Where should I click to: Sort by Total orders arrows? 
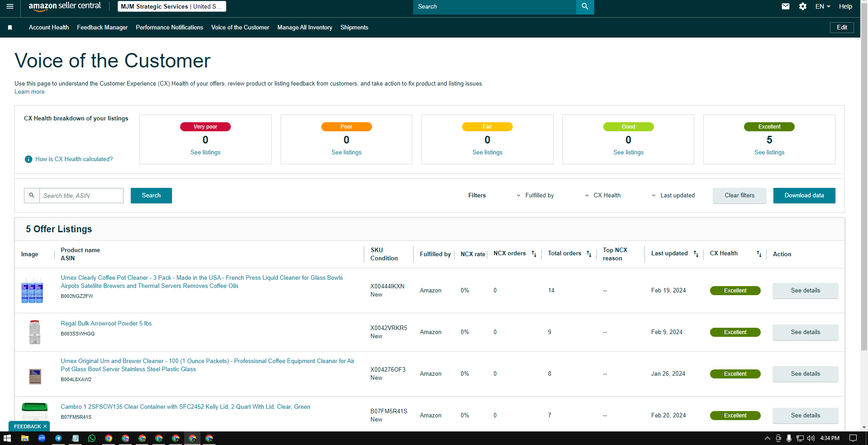[x=589, y=254]
